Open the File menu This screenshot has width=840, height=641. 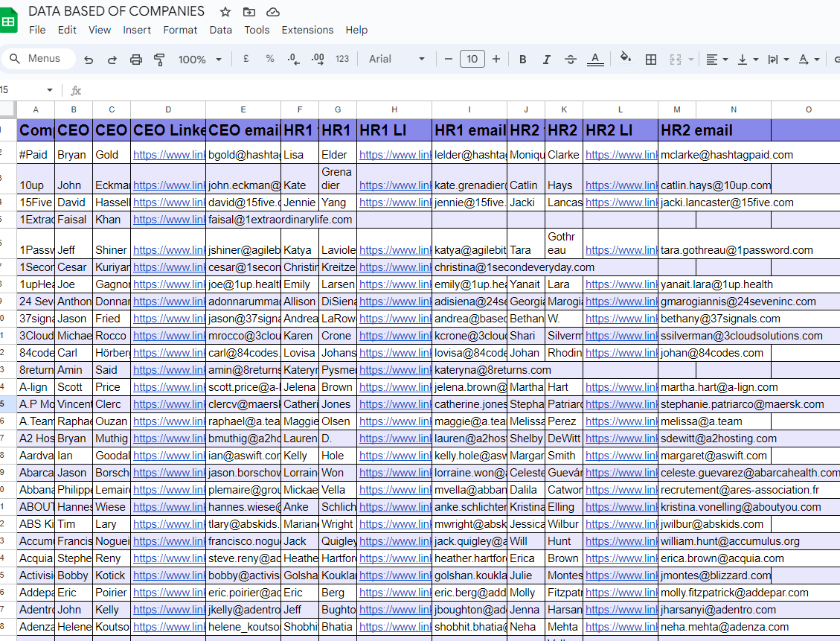click(x=37, y=30)
